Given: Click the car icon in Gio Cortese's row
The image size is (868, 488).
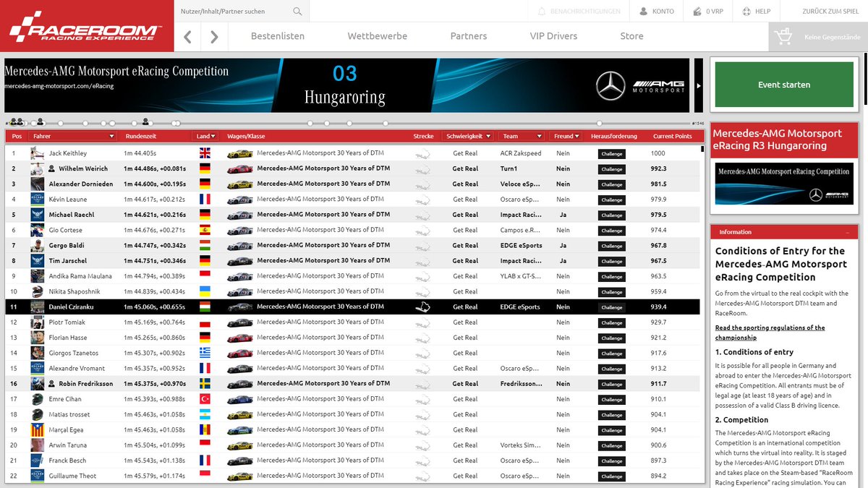Looking at the screenshot, I should click(239, 230).
